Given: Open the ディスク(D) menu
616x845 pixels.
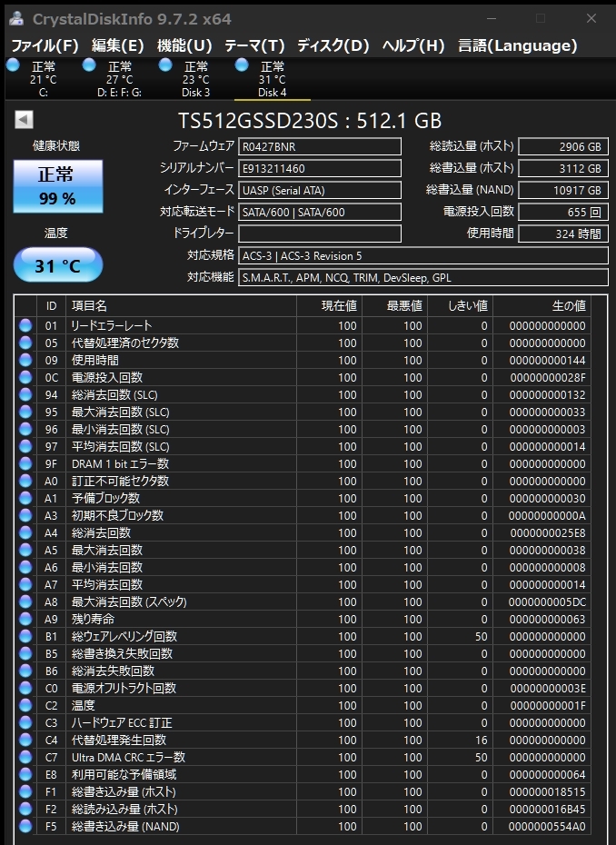Looking at the screenshot, I should tap(333, 45).
